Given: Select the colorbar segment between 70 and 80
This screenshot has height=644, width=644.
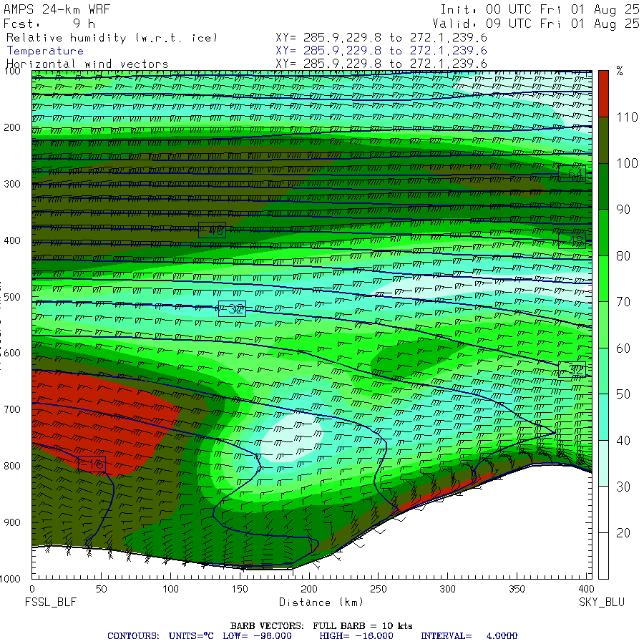Looking at the screenshot, I should [603, 279].
